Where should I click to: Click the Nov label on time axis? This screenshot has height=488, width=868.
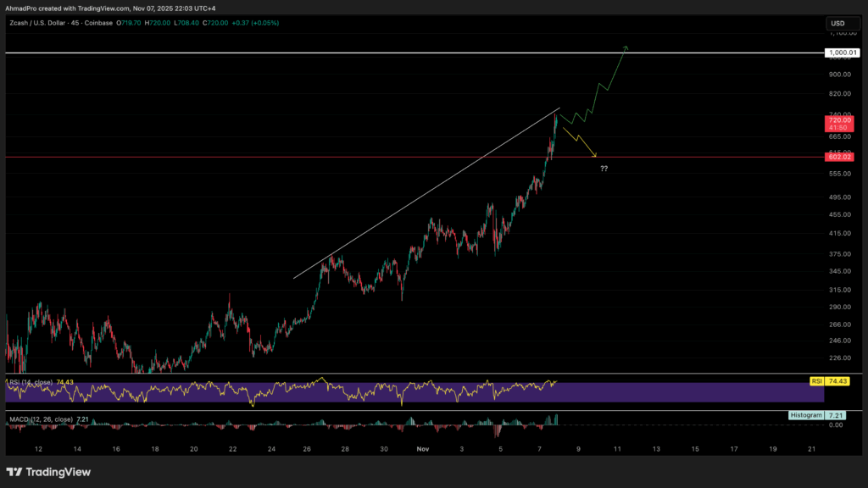[423, 448]
